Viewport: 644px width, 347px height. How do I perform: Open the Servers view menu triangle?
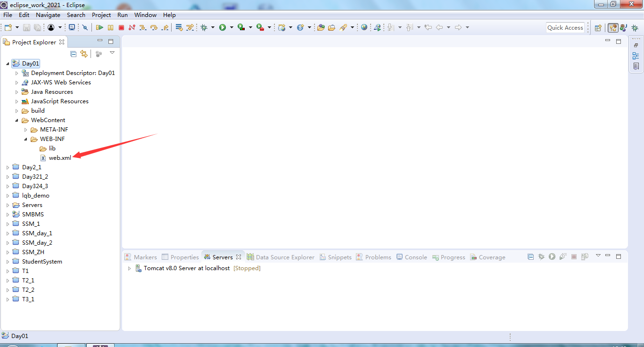pyautogui.click(x=598, y=256)
